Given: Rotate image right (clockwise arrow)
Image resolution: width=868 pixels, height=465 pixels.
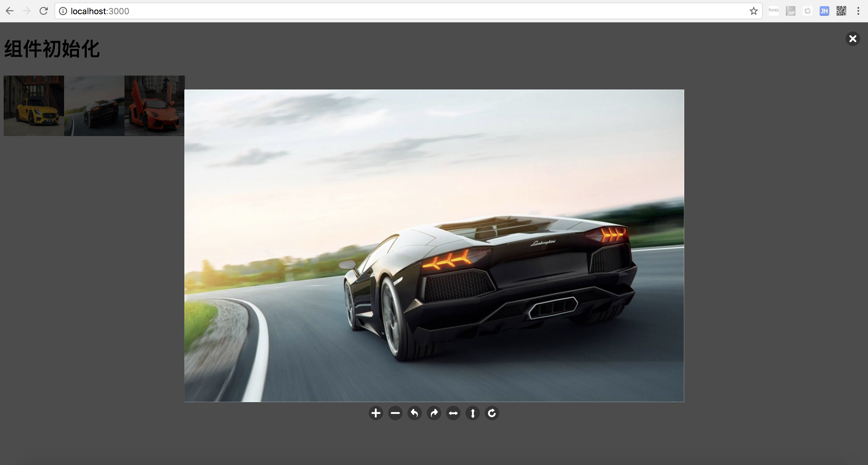Looking at the screenshot, I should pos(434,413).
